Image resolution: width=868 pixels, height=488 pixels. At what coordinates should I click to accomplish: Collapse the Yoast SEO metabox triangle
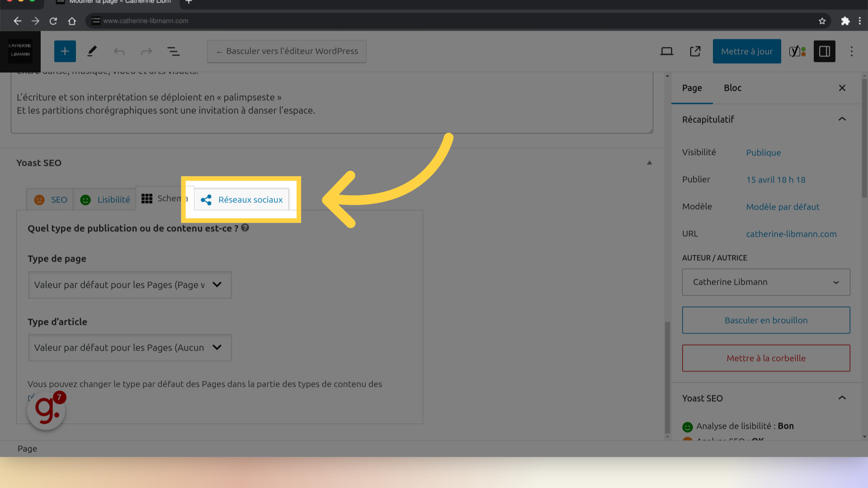click(x=650, y=163)
